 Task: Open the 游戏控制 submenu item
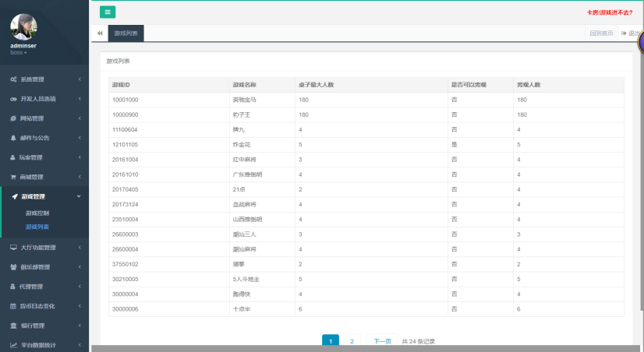(37, 213)
